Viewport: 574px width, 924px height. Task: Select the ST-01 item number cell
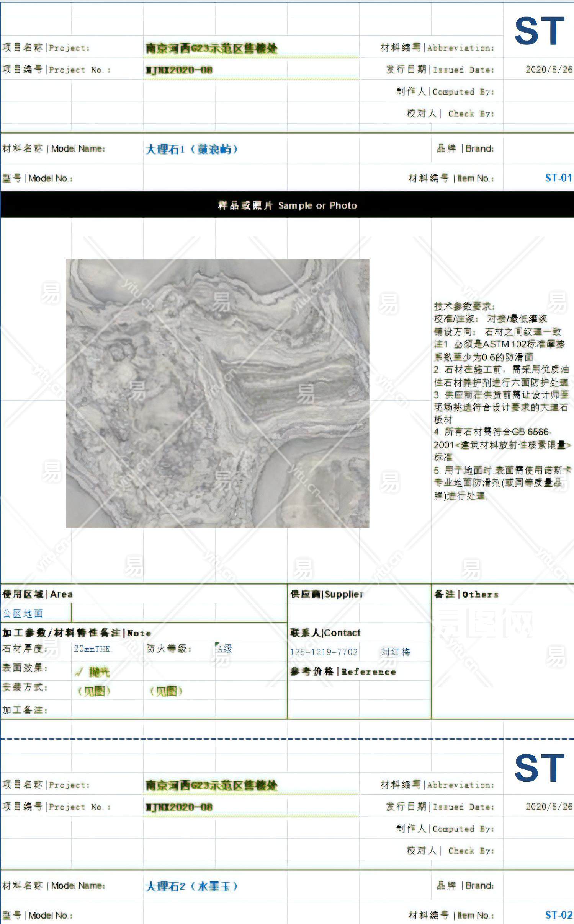[558, 178]
